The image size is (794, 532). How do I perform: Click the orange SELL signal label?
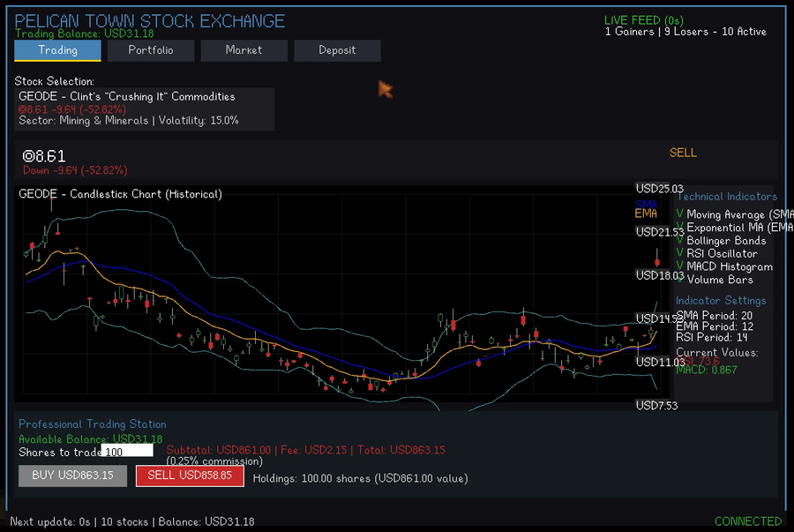click(683, 153)
